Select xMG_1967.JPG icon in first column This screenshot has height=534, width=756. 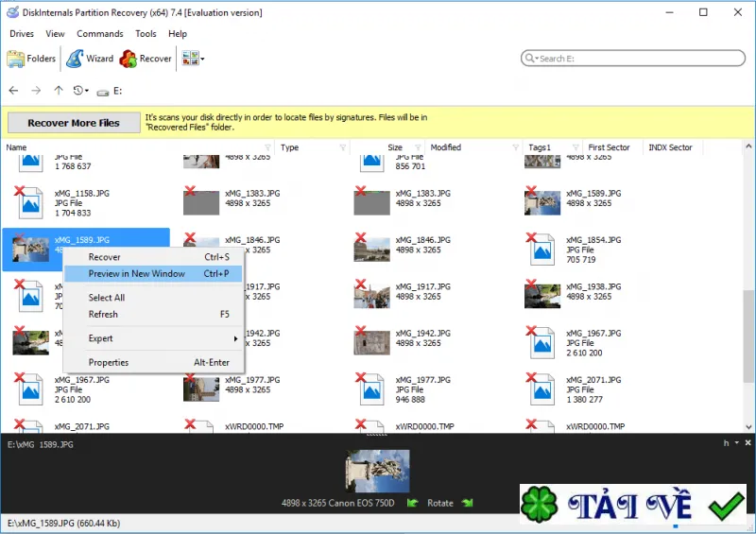(x=30, y=389)
